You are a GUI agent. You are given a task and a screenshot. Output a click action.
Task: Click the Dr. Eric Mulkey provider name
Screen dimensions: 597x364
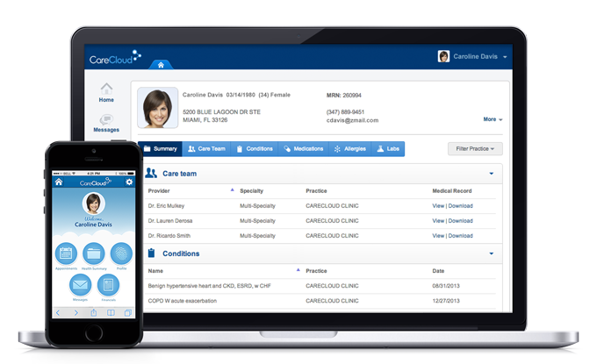tap(166, 206)
